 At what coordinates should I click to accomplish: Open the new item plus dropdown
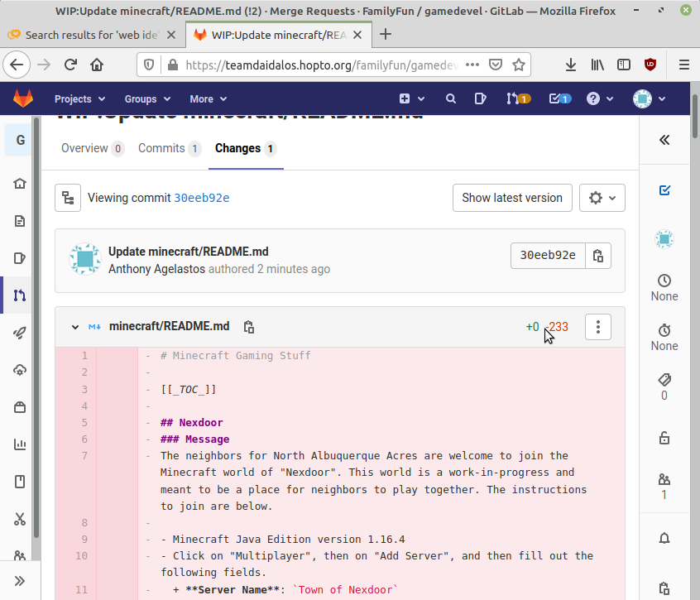click(x=411, y=98)
